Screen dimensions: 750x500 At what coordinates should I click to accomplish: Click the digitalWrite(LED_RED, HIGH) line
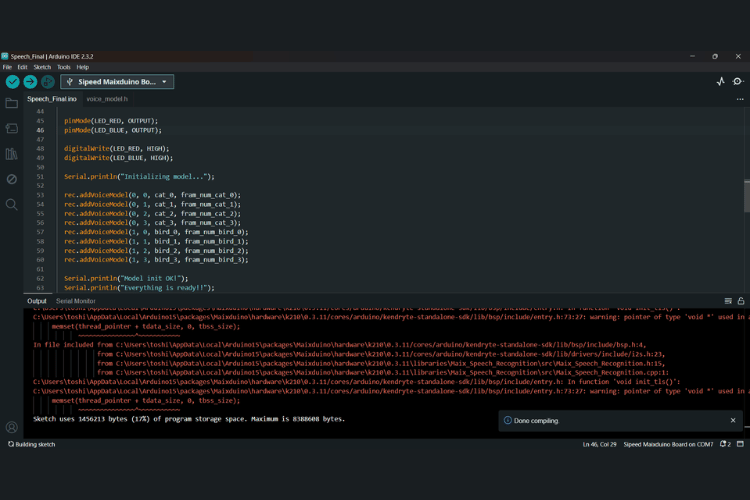click(117, 148)
